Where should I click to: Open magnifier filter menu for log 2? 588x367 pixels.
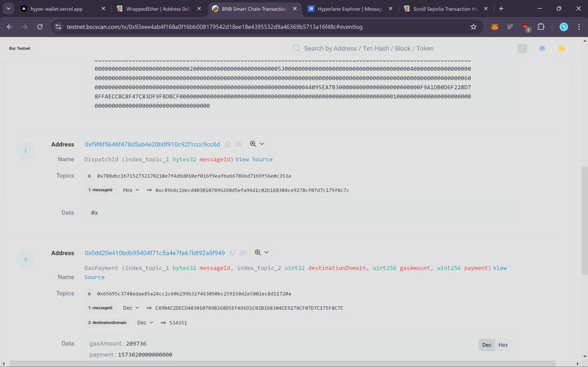coord(257,144)
